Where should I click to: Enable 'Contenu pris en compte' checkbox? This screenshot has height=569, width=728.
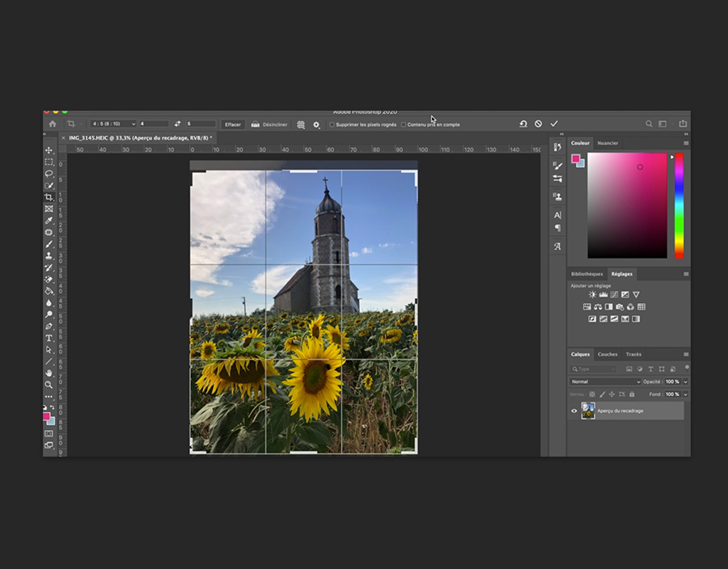404,124
